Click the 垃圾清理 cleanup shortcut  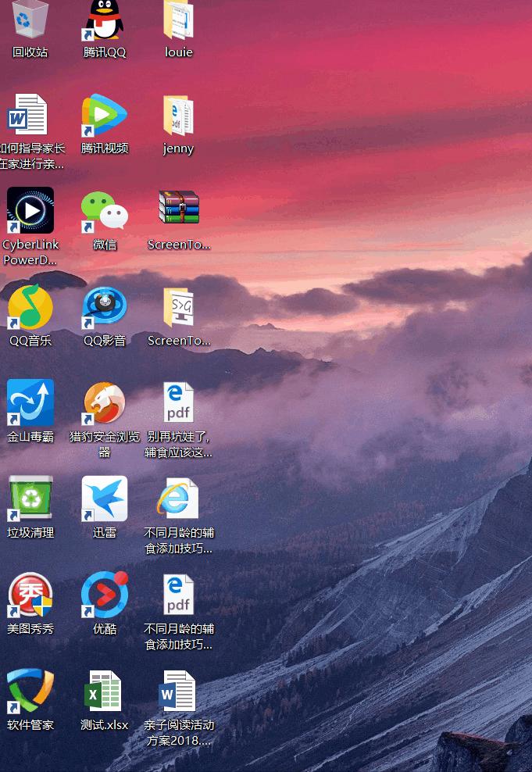(x=30, y=499)
